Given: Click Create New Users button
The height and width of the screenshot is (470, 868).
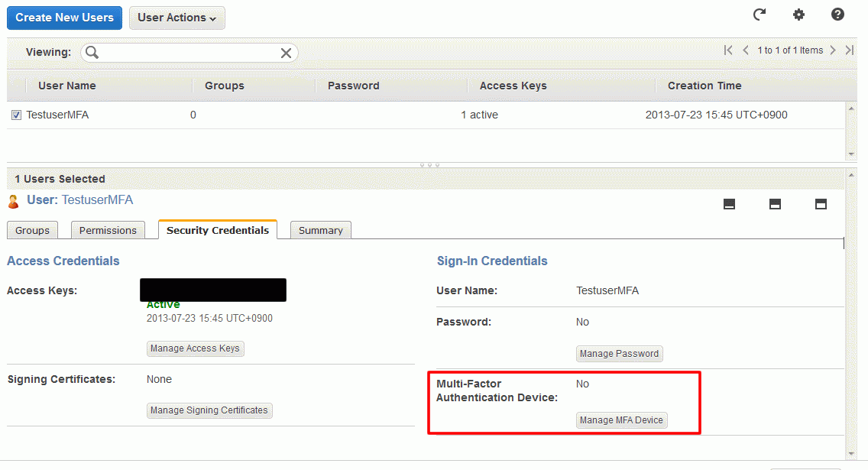Looking at the screenshot, I should tap(64, 18).
